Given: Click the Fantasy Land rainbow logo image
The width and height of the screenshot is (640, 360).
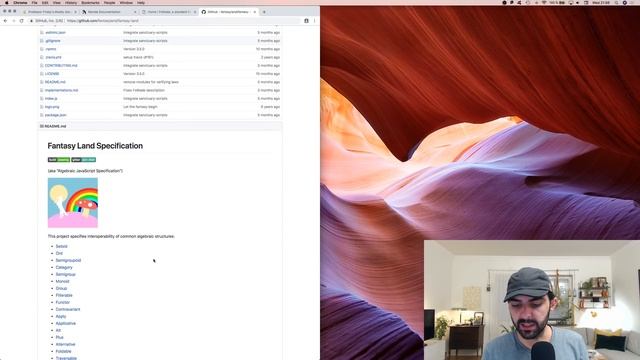Looking at the screenshot, I should pyautogui.click(x=73, y=202).
